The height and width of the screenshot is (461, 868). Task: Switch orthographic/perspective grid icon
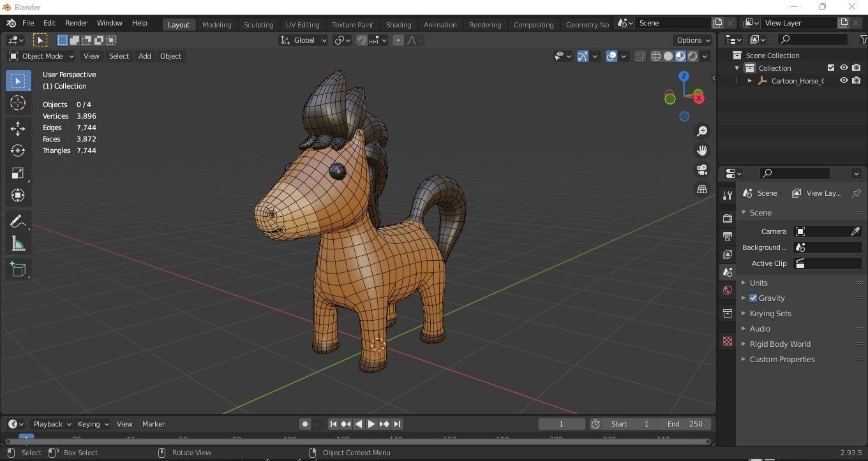point(702,189)
